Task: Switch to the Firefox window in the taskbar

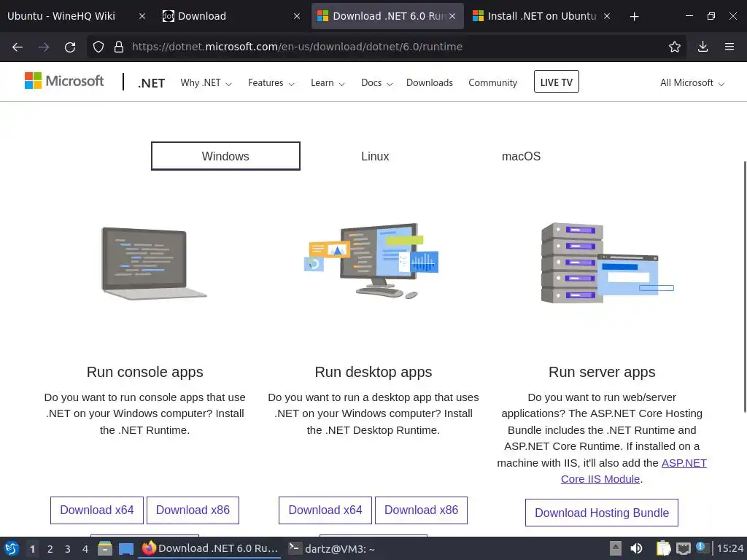Action: click(209, 548)
